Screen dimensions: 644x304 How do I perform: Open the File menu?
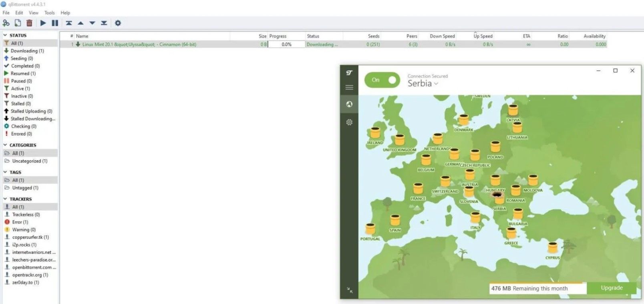6,13
